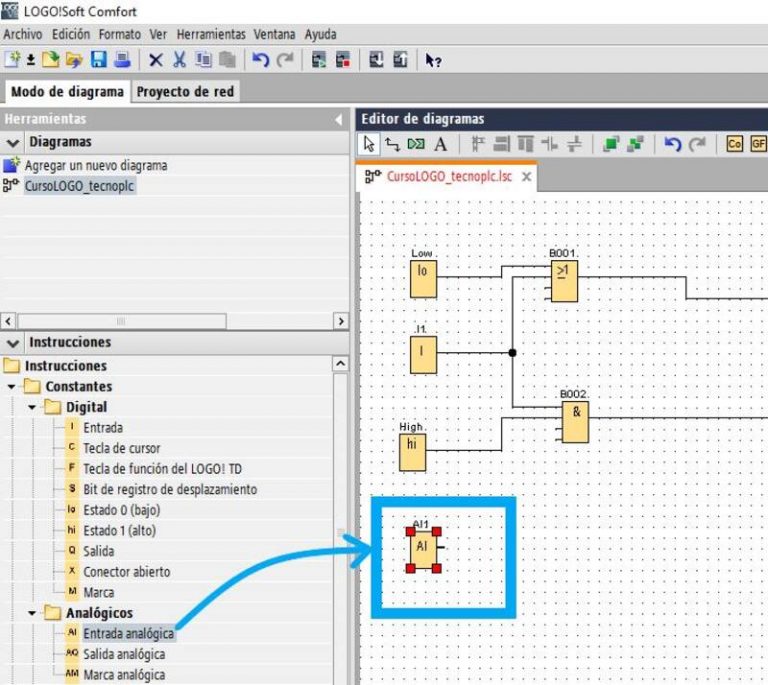Click the Constants (Co) toolbar button

point(735,145)
